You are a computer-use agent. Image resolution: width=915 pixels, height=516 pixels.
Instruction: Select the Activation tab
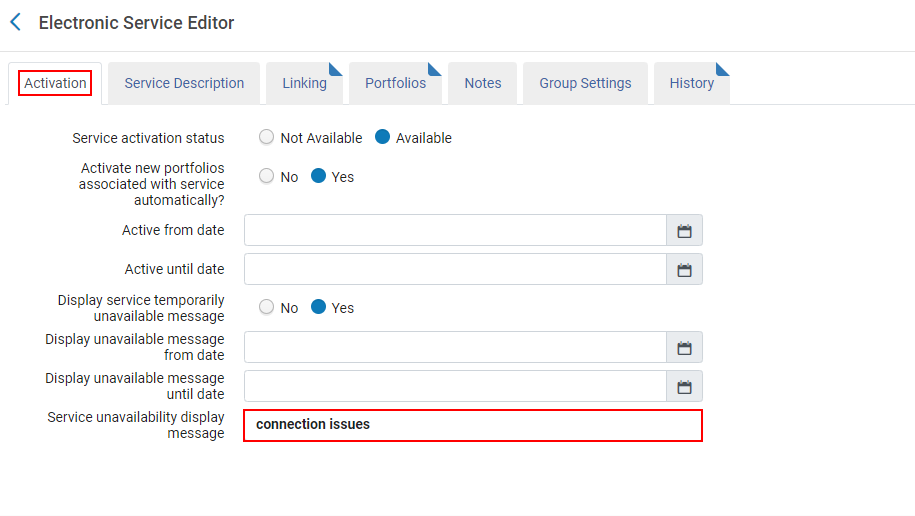pyautogui.click(x=55, y=83)
